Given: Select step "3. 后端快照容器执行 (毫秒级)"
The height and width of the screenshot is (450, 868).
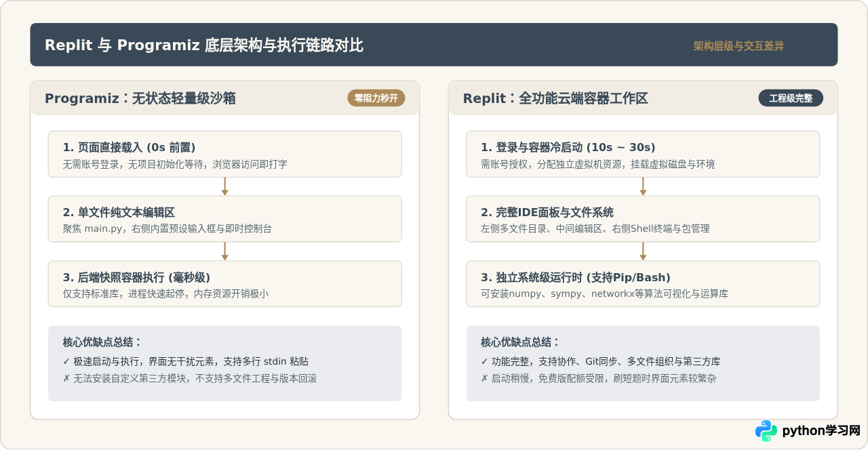Looking at the screenshot, I should pyautogui.click(x=224, y=284).
